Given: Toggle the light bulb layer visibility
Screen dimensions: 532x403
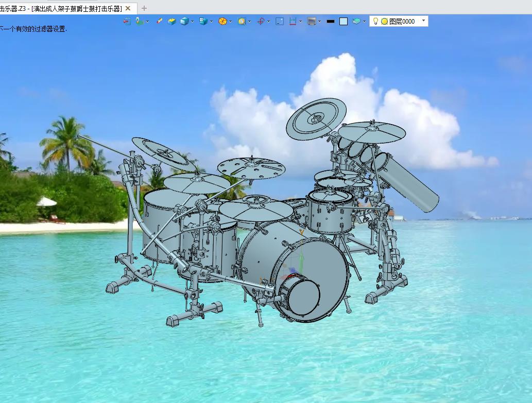Looking at the screenshot, I should point(375,21).
